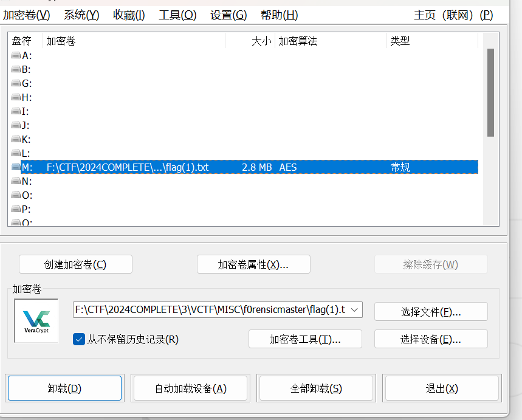Click the drive list vertical scrollbar thumb
Viewport: 522px width, 420px height.
click(x=491, y=92)
